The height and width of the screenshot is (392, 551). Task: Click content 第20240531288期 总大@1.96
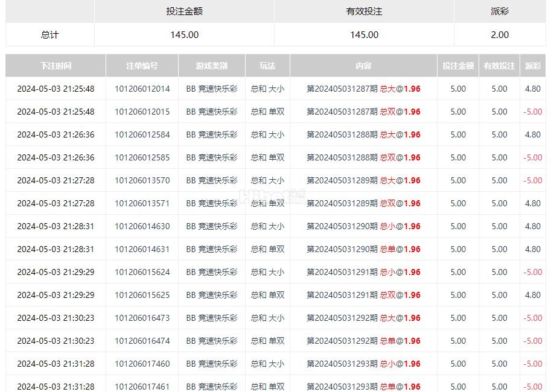click(x=363, y=134)
